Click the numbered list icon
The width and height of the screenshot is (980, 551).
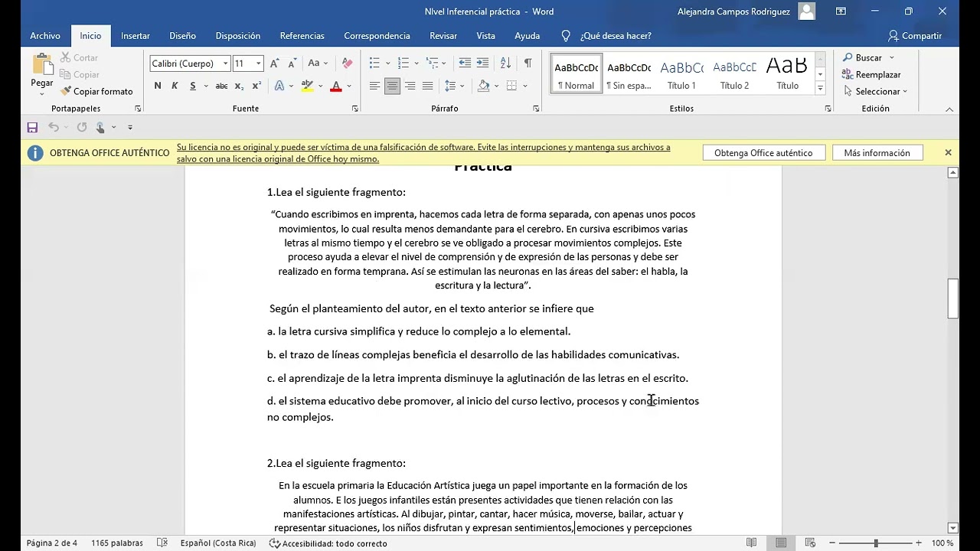[x=403, y=64]
